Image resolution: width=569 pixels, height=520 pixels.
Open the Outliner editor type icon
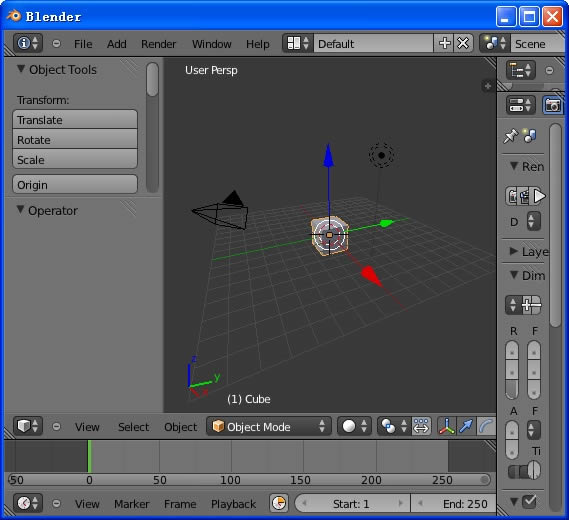pyautogui.click(x=521, y=70)
